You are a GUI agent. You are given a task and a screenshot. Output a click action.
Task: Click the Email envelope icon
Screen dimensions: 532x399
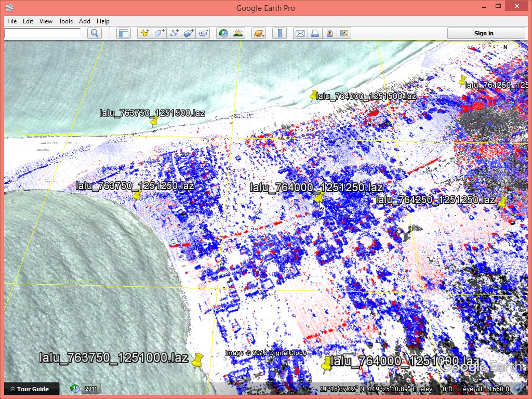[x=300, y=33]
